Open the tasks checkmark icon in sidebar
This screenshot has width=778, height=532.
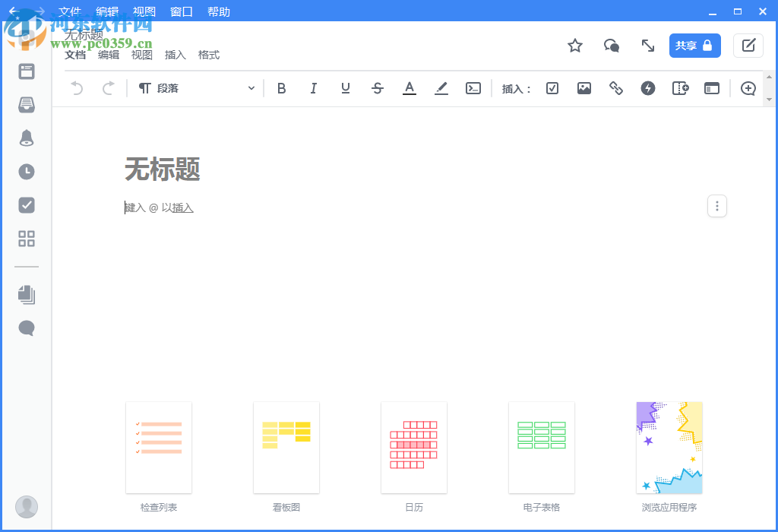(x=26, y=205)
